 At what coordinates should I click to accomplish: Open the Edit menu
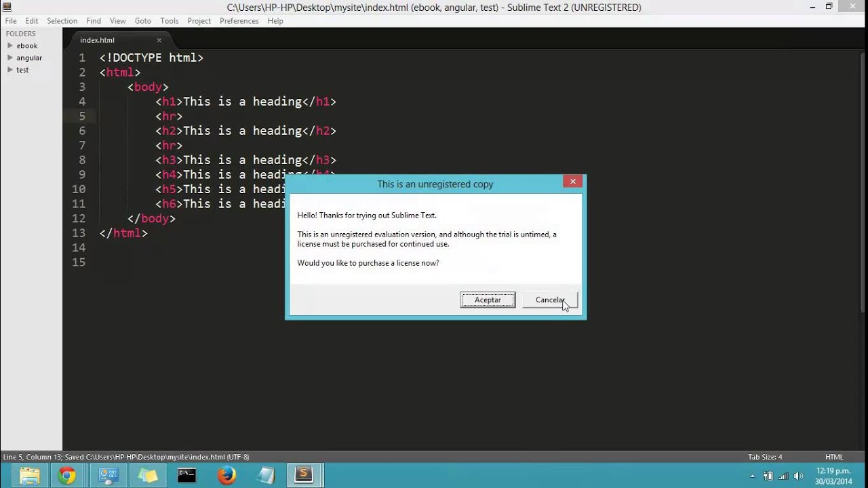32,21
